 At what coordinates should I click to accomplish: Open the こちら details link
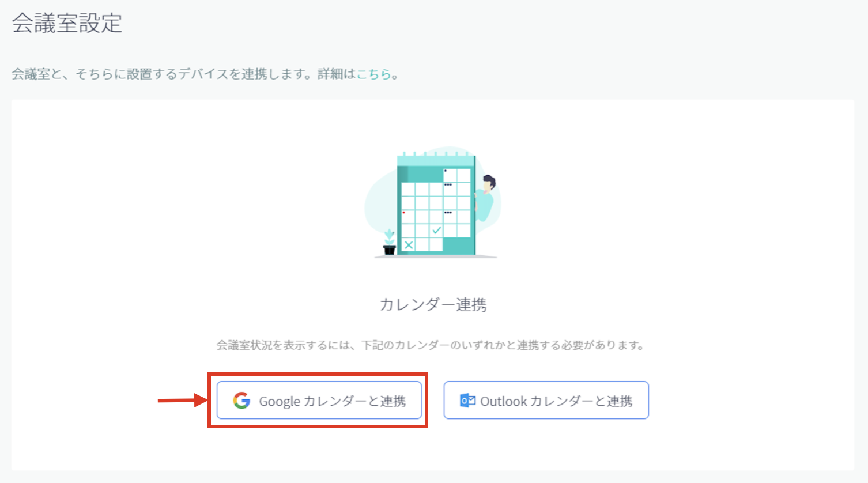[x=374, y=74]
